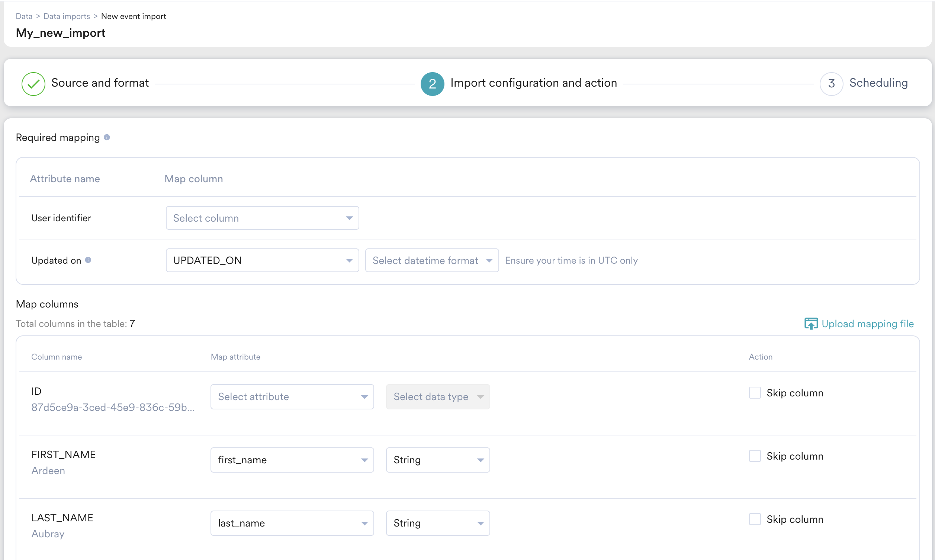Screen dimensions: 935x560
Task: Go to the Scheduling step
Action: (878, 83)
